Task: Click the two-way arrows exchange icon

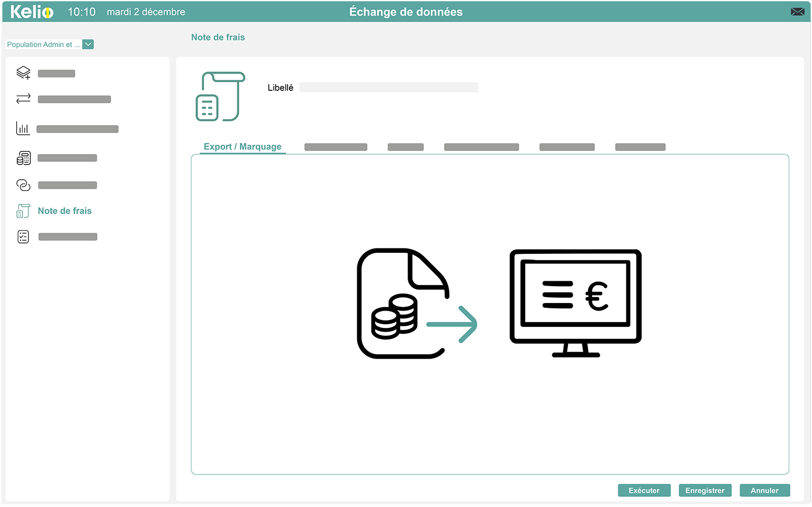Action: pyautogui.click(x=22, y=99)
